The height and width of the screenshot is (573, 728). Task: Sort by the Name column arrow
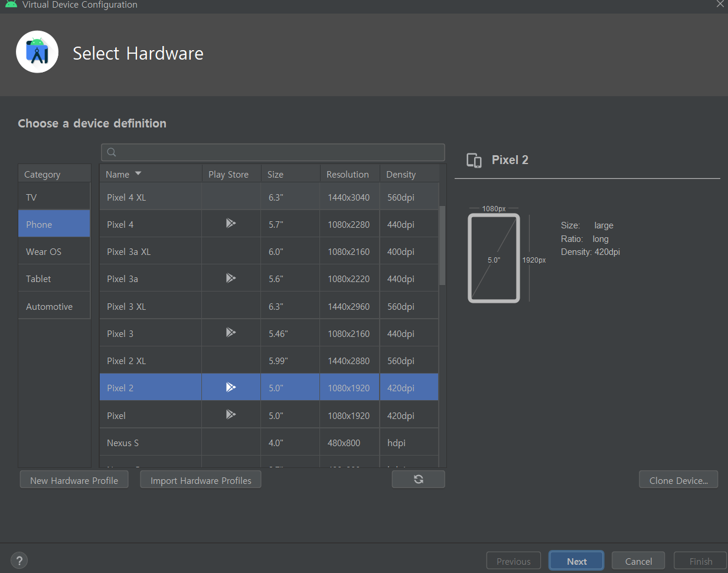click(x=138, y=173)
